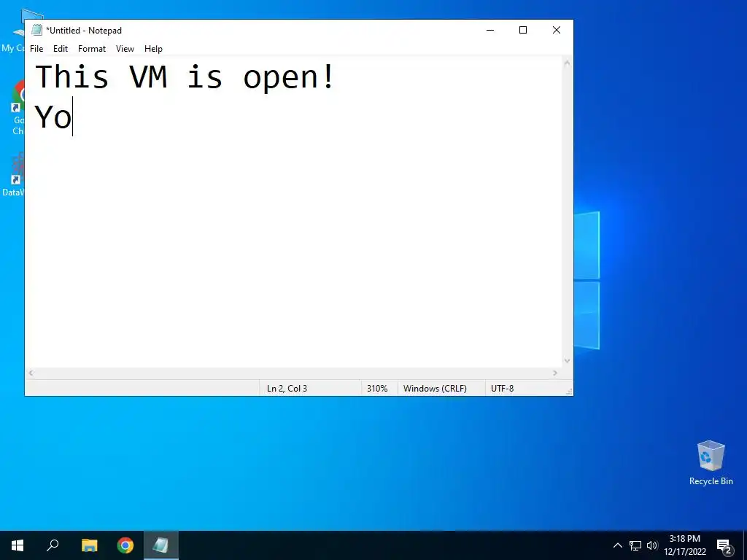Open the File menu in Notepad
The height and width of the screenshot is (560, 747).
click(36, 49)
